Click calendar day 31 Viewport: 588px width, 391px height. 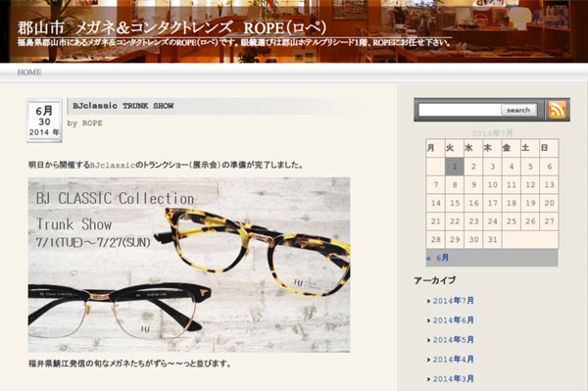click(492, 239)
